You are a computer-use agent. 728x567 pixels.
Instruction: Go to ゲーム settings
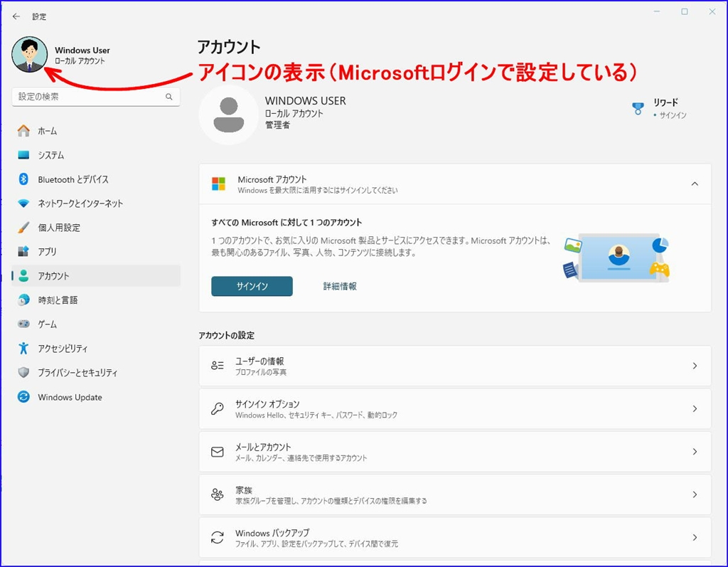coord(96,324)
